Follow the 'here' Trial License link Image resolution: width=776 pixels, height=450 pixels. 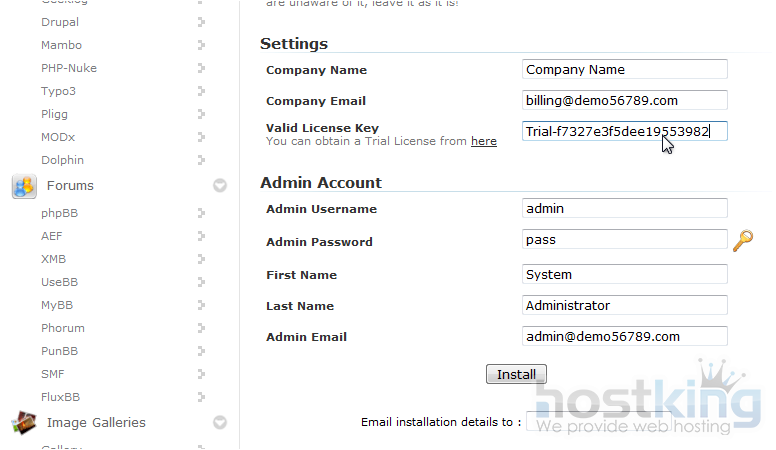point(484,142)
